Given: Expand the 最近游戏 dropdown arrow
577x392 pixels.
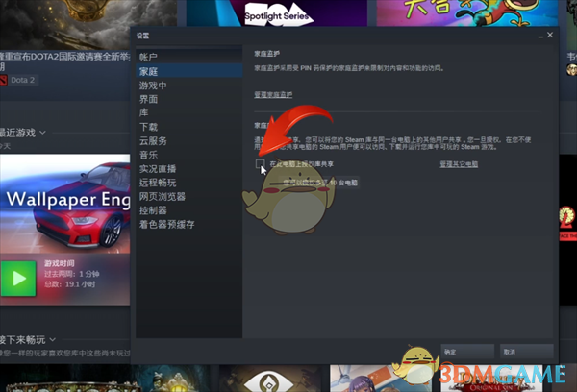Looking at the screenshot, I should click(x=42, y=133).
